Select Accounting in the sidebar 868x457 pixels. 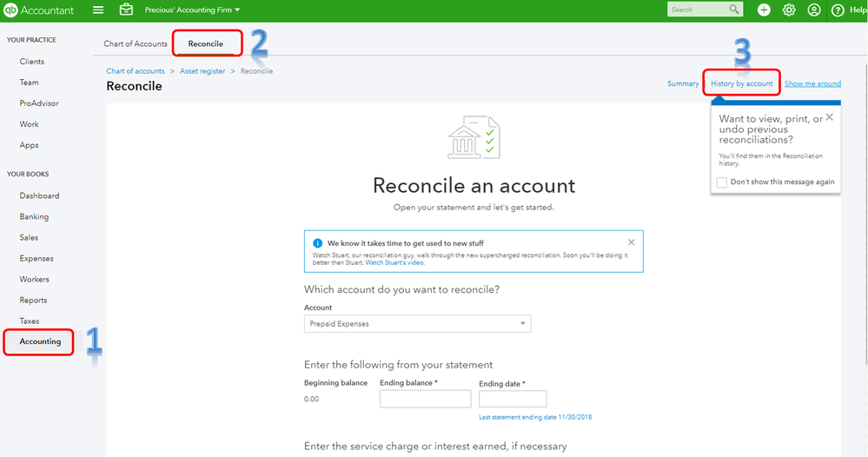pos(40,342)
